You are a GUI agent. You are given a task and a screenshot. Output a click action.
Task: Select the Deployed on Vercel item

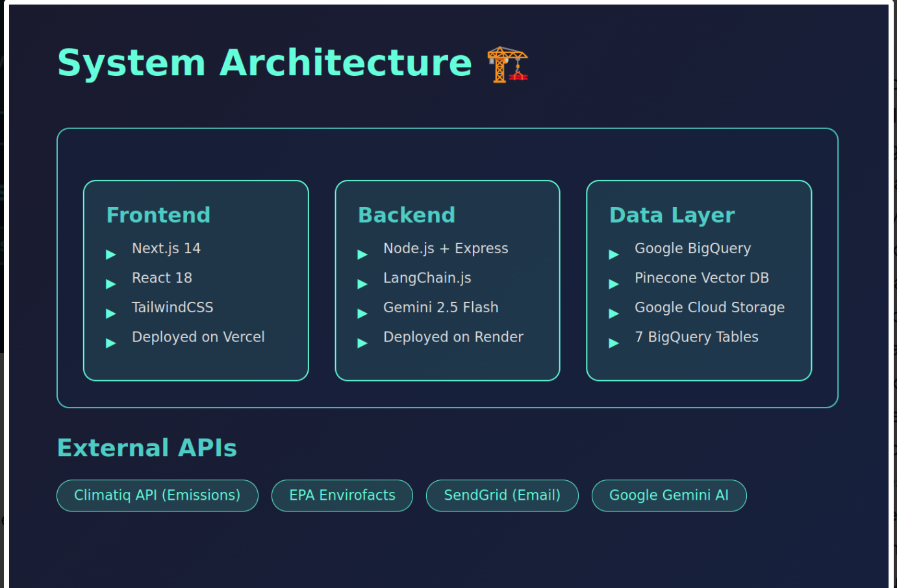coord(198,337)
